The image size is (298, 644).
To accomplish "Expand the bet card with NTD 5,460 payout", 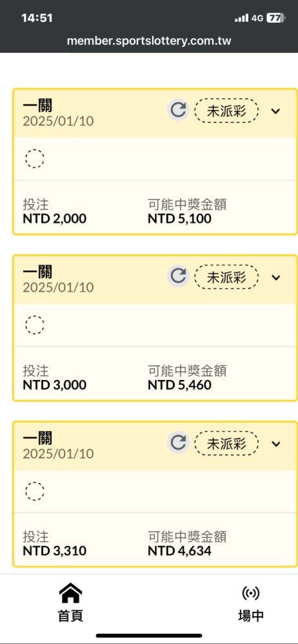I will pos(276,277).
